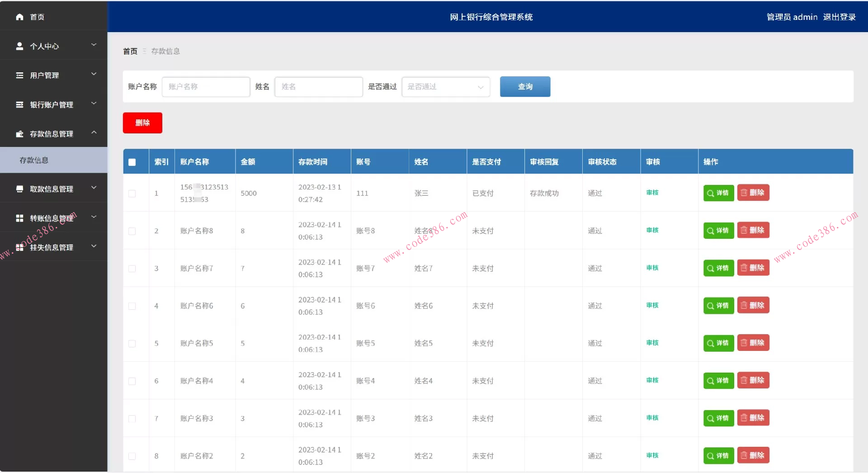The width and height of the screenshot is (868, 473).
Task: Select the 转账信息管理 icon
Action: (x=19, y=218)
